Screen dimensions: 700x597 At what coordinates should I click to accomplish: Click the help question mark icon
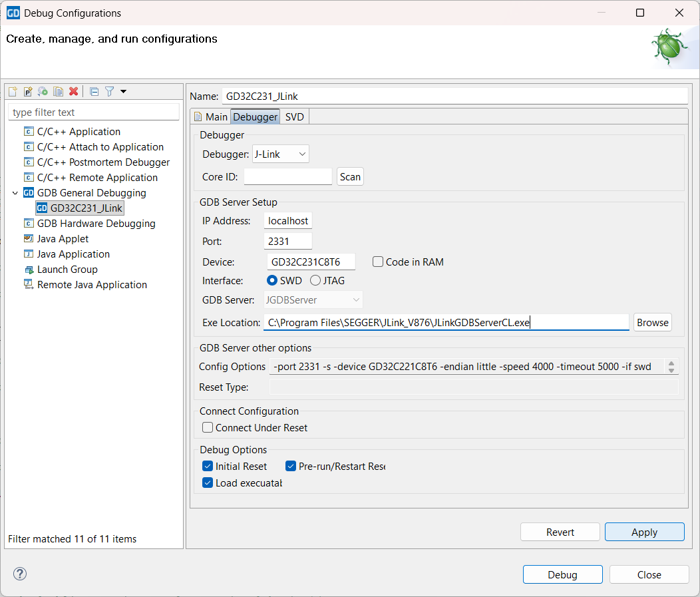coord(20,574)
